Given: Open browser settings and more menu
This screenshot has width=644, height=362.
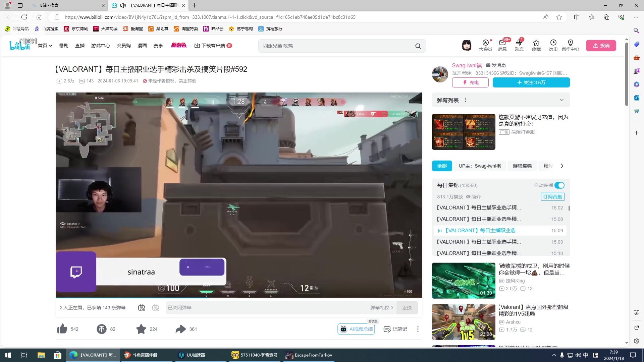Looking at the screenshot, I should 636,17.
